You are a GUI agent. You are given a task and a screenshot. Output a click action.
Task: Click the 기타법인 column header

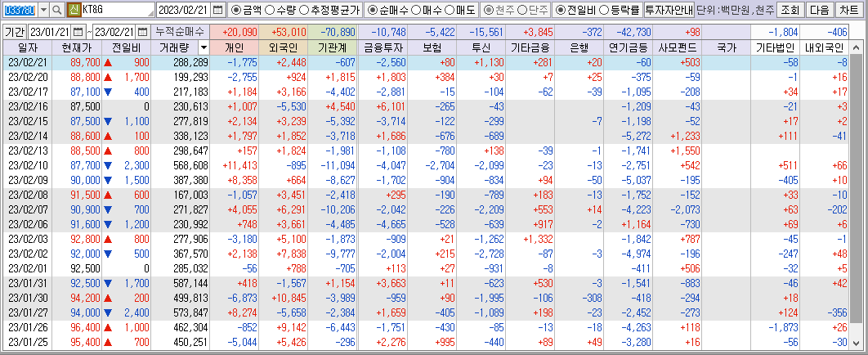coord(775,48)
